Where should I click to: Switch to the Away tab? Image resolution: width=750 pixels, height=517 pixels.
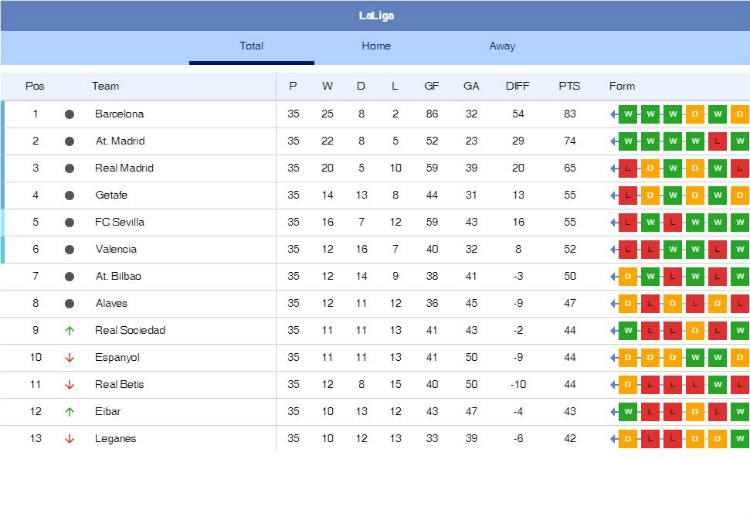pos(502,46)
